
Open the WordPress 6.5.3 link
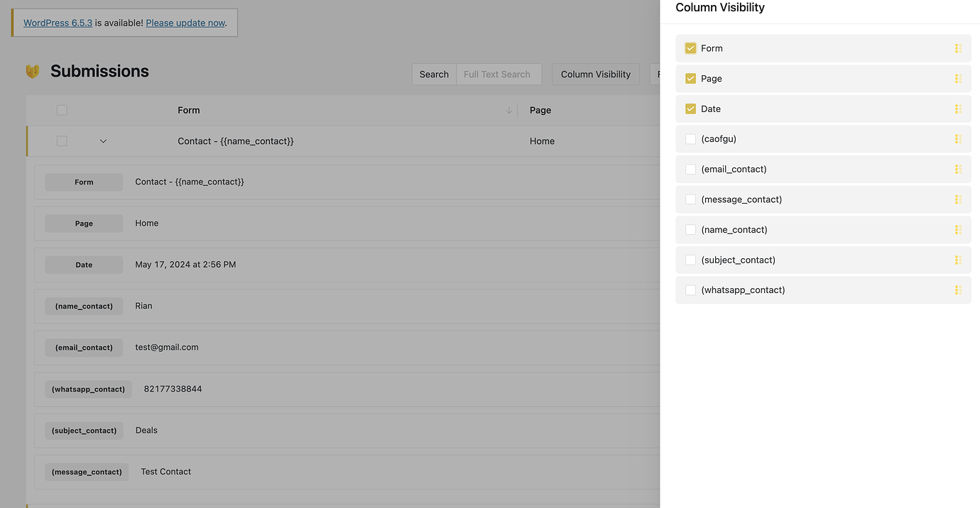coord(58,23)
